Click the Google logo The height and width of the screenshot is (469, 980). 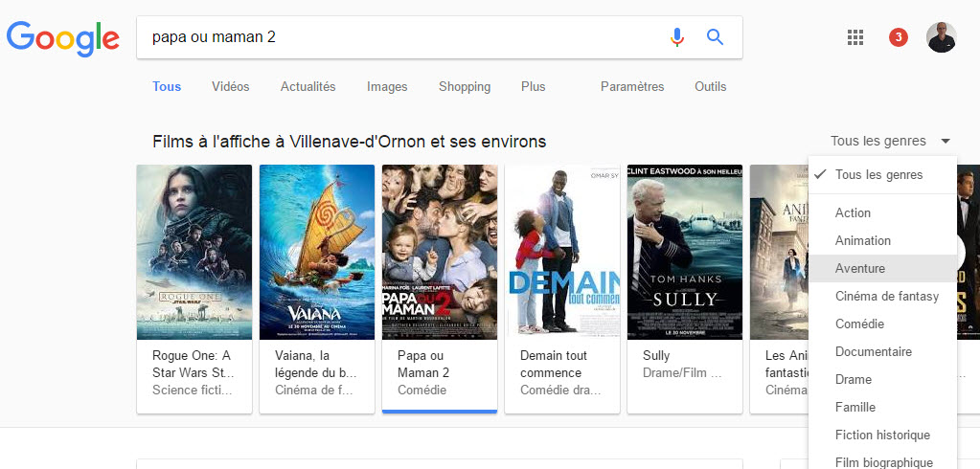pyautogui.click(x=63, y=38)
